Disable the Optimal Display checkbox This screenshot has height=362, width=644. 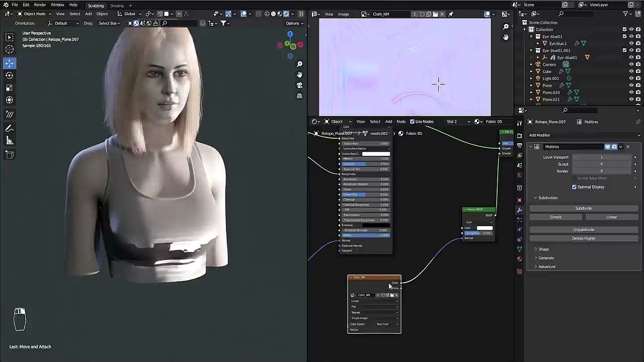click(574, 187)
